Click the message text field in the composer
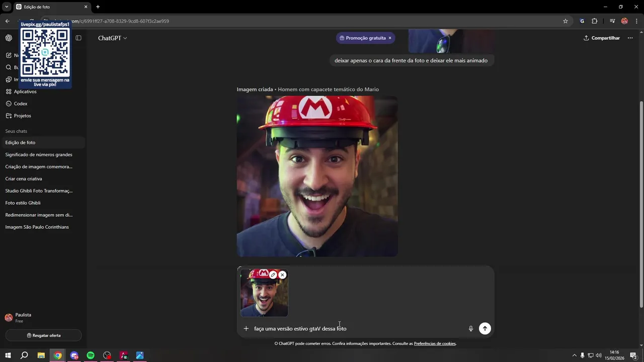The image size is (644, 362). pyautogui.click(x=357, y=328)
